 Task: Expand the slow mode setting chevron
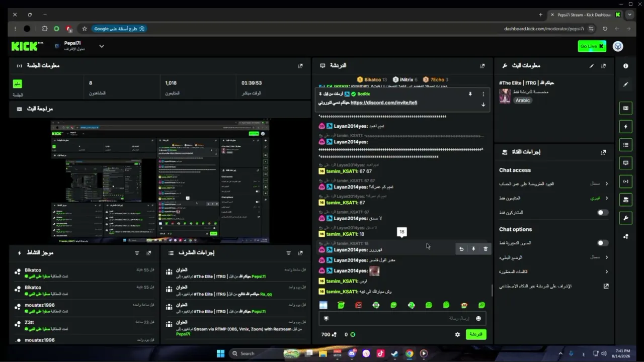pyautogui.click(x=606, y=257)
